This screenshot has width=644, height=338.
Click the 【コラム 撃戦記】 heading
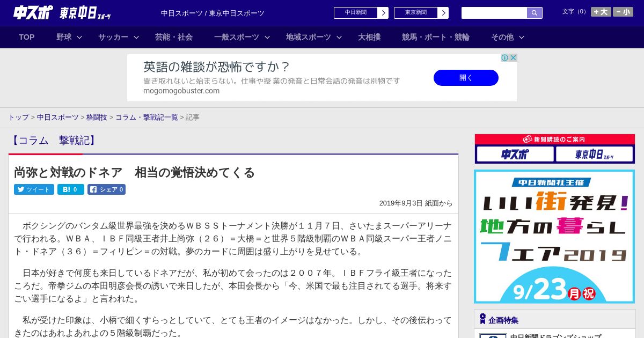click(54, 141)
